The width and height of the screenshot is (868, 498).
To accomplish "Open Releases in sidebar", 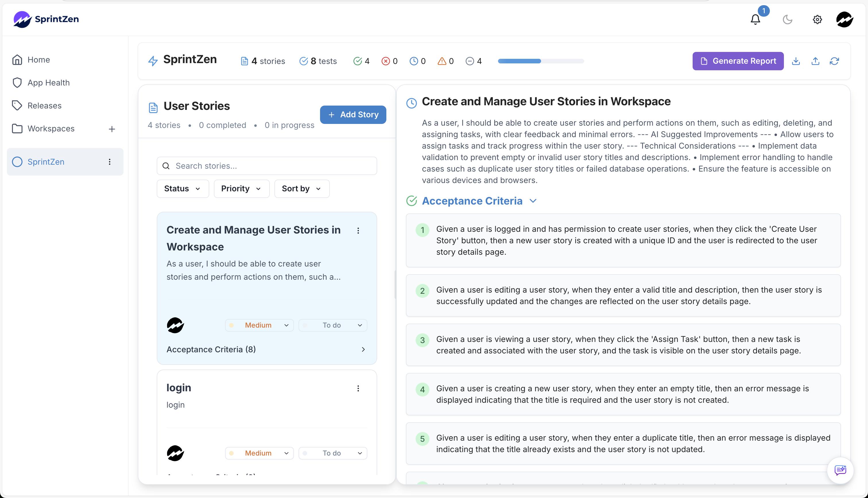I will (x=44, y=105).
